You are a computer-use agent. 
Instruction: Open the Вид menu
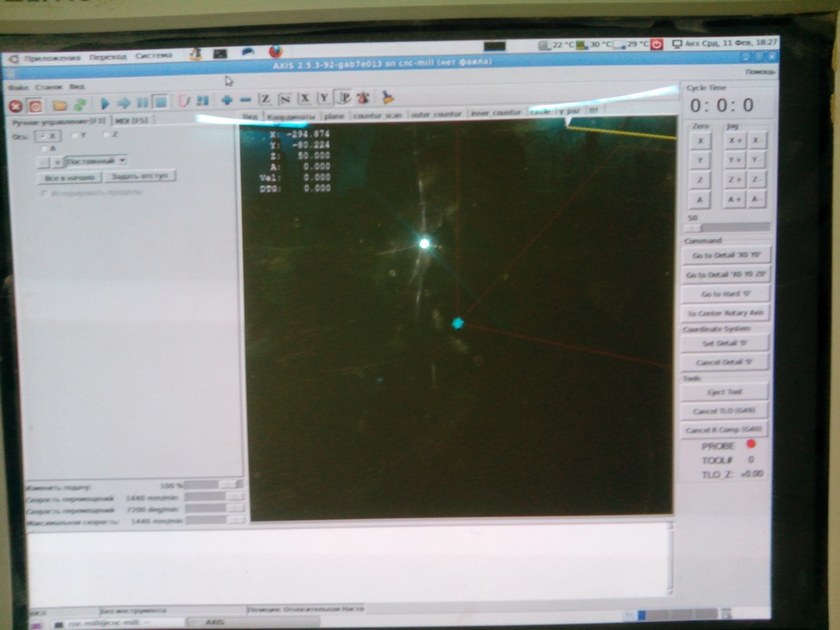tap(77, 86)
